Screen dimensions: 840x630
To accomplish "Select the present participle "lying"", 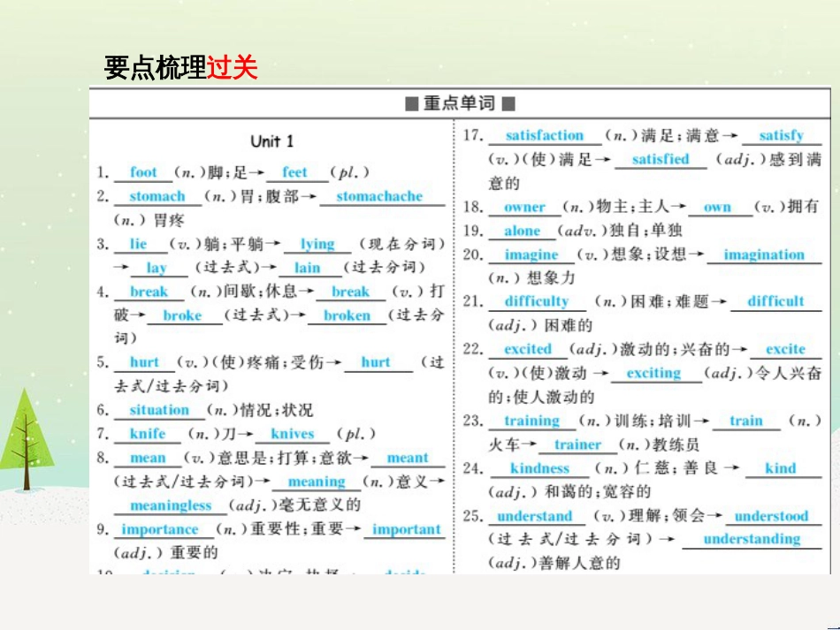I will [x=317, y=244].
